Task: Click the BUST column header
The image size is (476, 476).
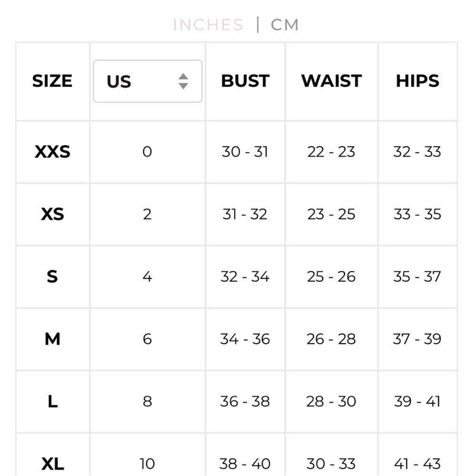Action: 245,81
